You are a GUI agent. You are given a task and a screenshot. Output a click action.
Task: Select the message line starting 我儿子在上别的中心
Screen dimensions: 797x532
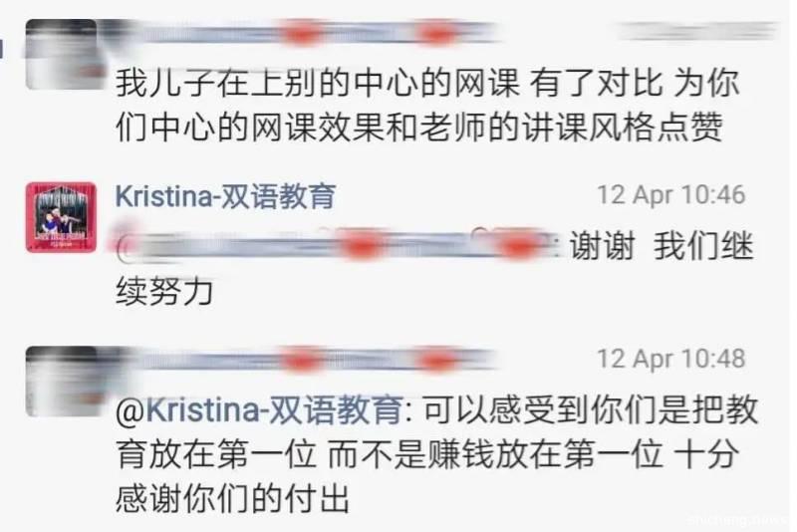click(427, 84)
